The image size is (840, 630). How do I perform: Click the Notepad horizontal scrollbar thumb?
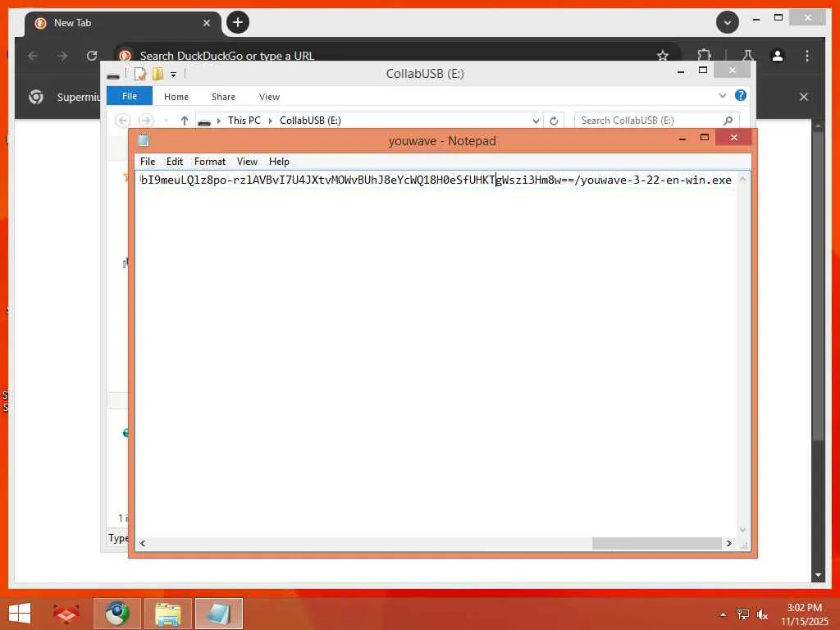click(657, 543)
